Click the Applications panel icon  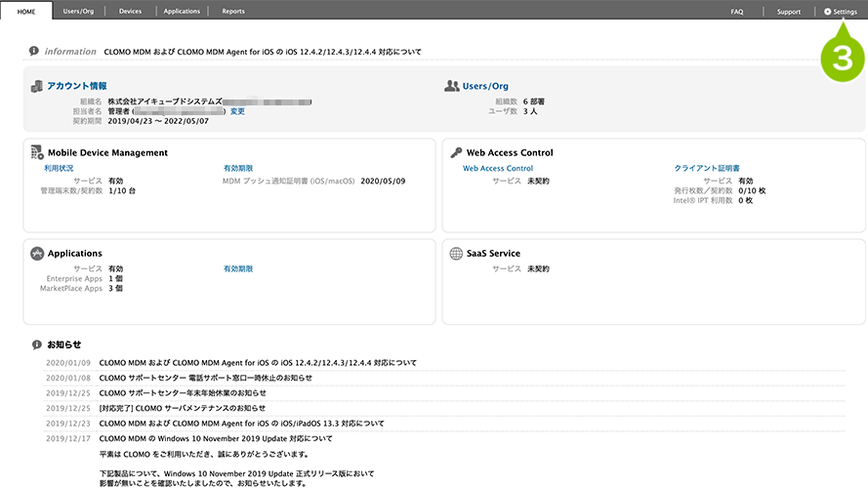tap(37, 254)
